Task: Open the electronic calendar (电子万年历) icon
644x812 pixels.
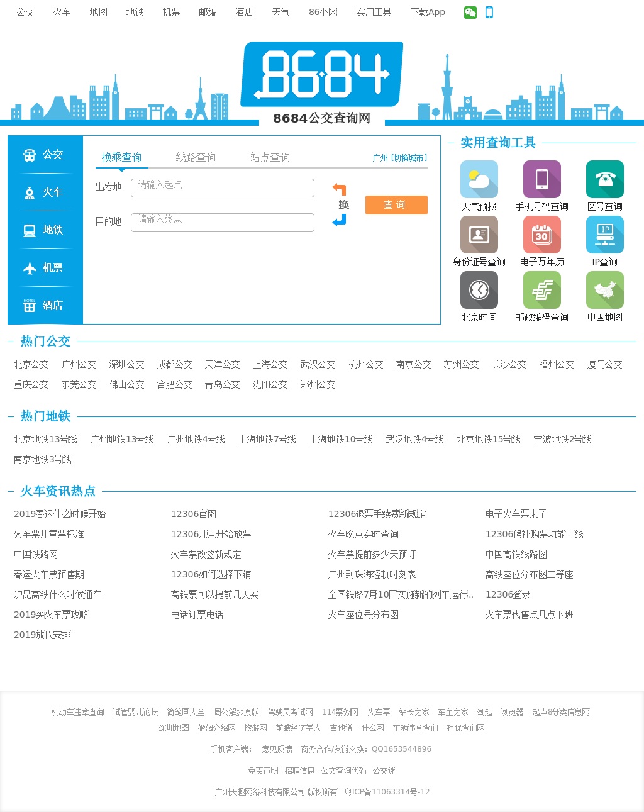Action: (x=542, y=235)
